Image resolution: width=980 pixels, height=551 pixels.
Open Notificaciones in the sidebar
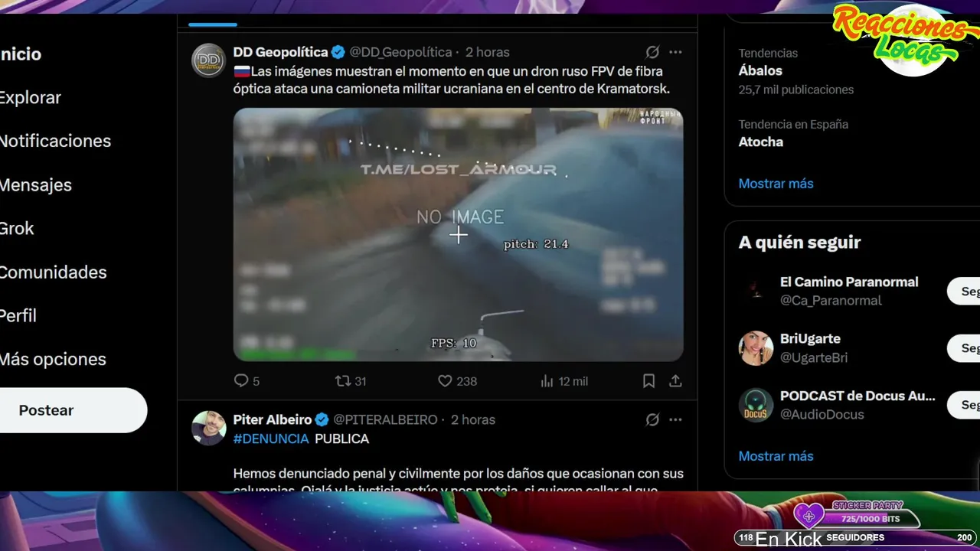55,142
